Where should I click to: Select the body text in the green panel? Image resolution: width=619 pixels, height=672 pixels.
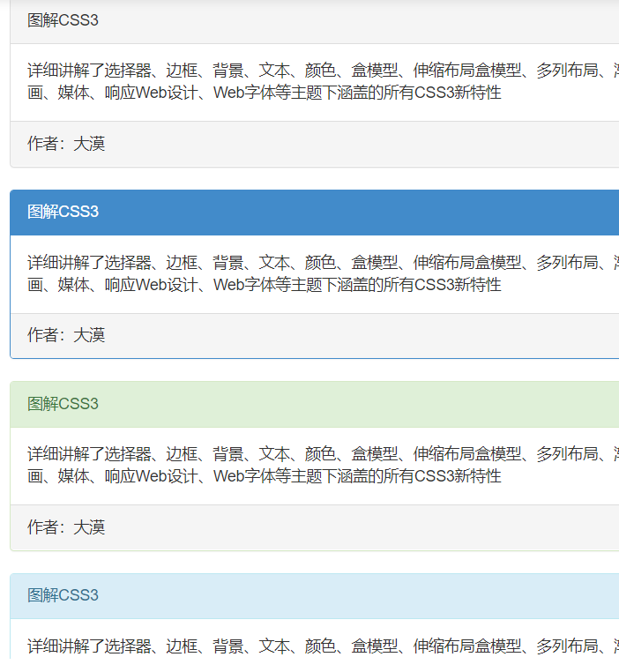point(323,465)
